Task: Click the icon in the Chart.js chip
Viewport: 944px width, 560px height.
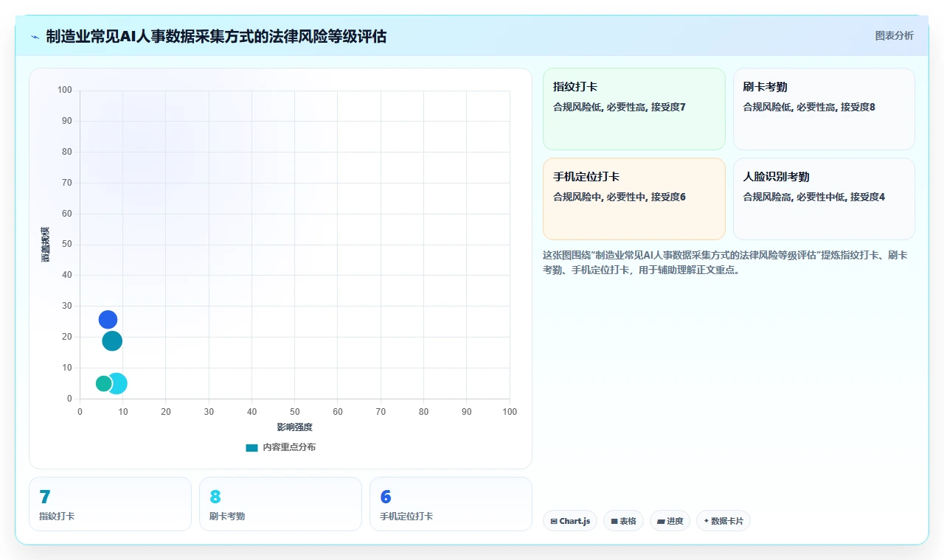Action: click(554, 522)
